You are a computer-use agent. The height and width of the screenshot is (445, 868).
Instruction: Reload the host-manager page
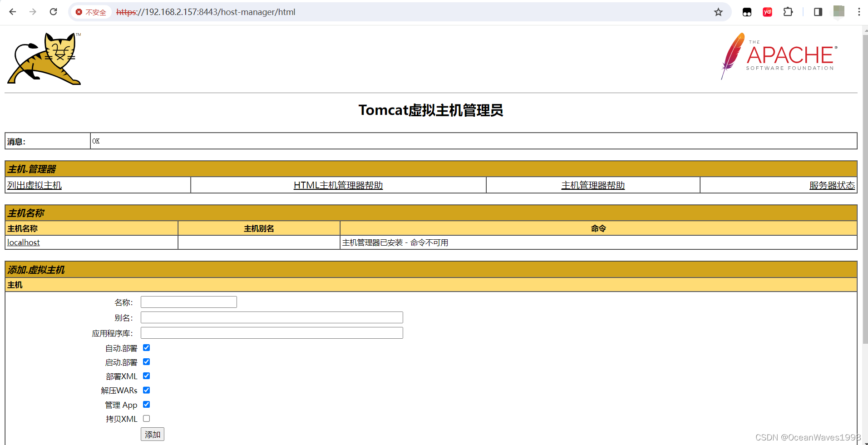tap(53, 12)
